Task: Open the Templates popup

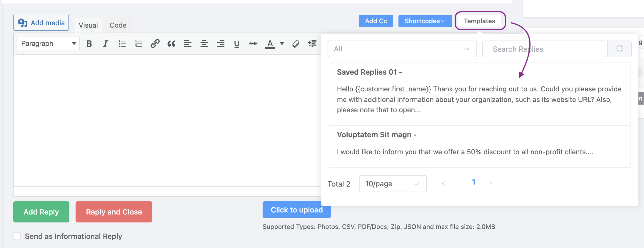Action: [480, 21]
